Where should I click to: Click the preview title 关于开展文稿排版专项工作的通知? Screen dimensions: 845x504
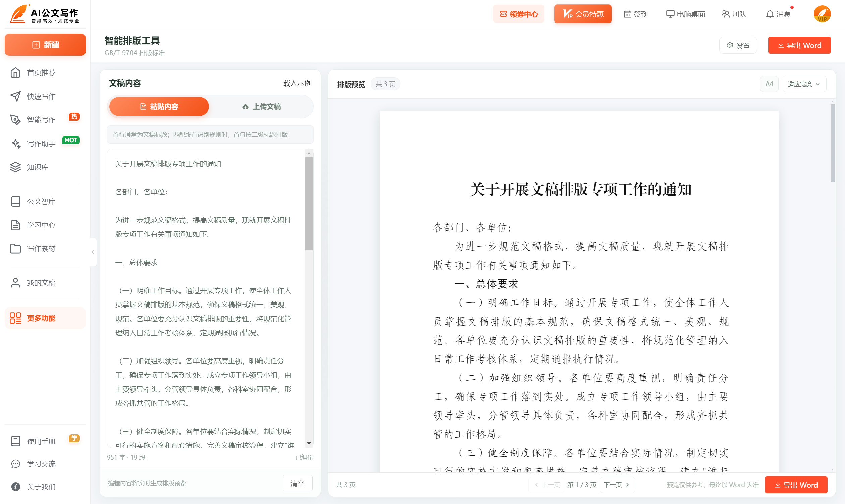click(x=581, y=189)
